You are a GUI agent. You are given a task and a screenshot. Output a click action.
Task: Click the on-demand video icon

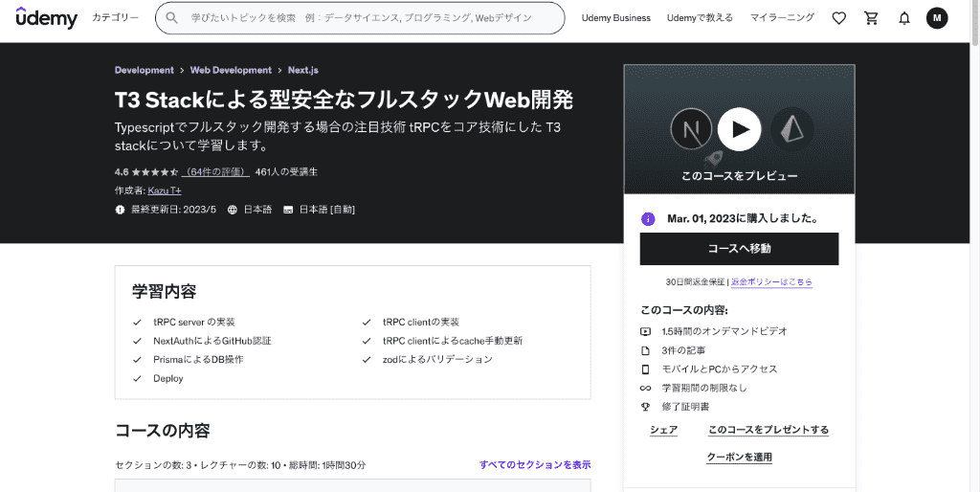click(646, 331)
